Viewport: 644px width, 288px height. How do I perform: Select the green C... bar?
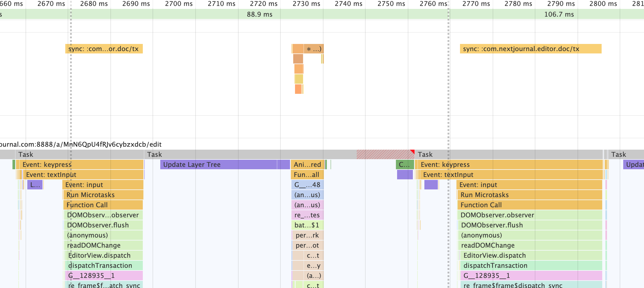pyautogui.click(x=405, y=164)
